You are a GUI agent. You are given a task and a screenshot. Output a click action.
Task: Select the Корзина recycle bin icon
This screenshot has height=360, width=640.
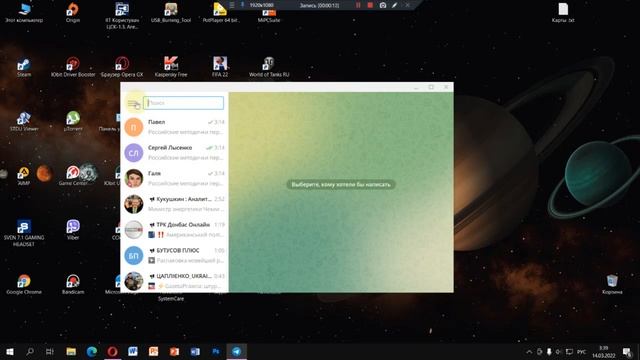point(612,284)
